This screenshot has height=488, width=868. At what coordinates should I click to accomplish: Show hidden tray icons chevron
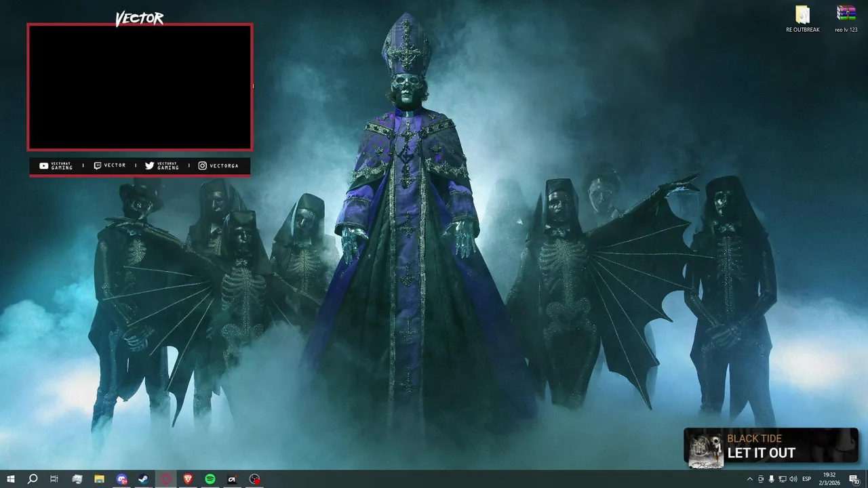(749, 479)
